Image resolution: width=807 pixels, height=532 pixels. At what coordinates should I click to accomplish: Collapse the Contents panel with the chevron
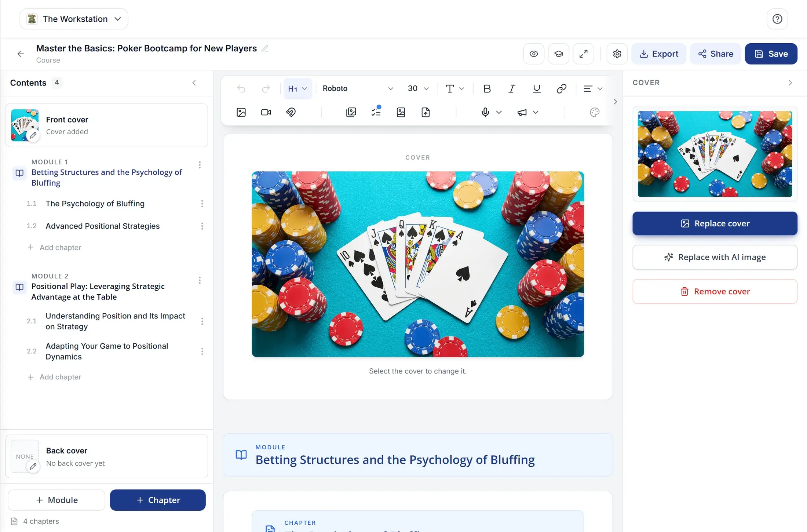[194, 83]
